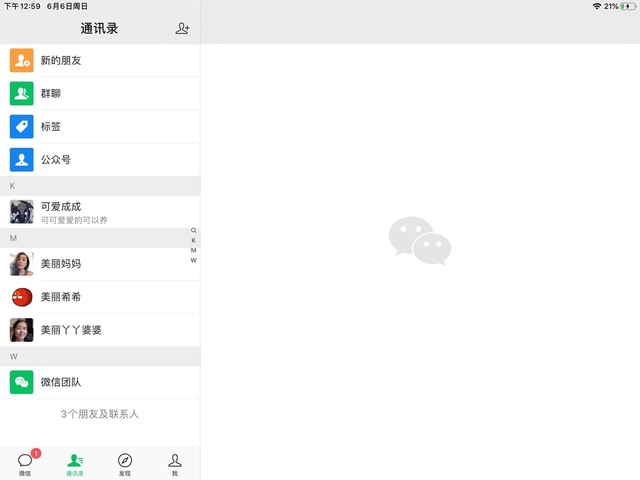This screenshot has height=480, width=640.
Task: Open Official Accounts blue icon
Action: click(x=22, y=159)
